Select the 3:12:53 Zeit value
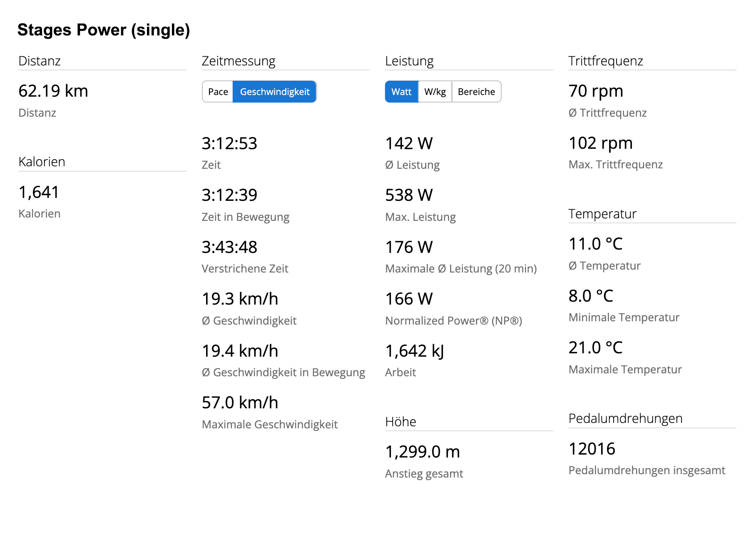Screen dimensions: 756x540 pos(229,143)
